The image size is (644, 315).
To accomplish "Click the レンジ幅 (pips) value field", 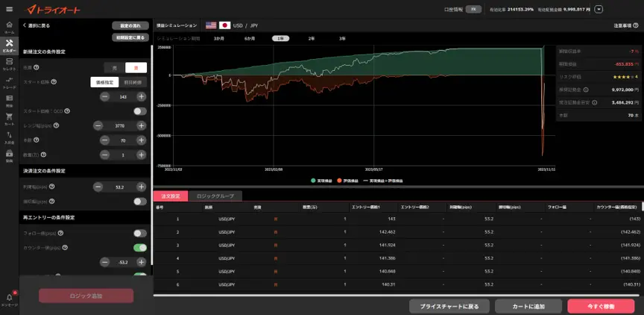I will click(x=122, y=125).
